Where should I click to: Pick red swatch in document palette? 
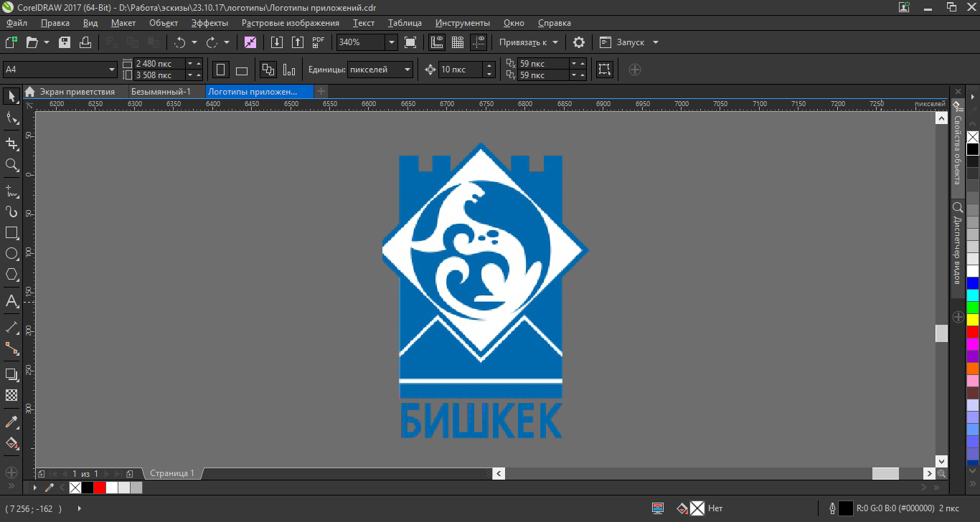click(x=100, y=488)
